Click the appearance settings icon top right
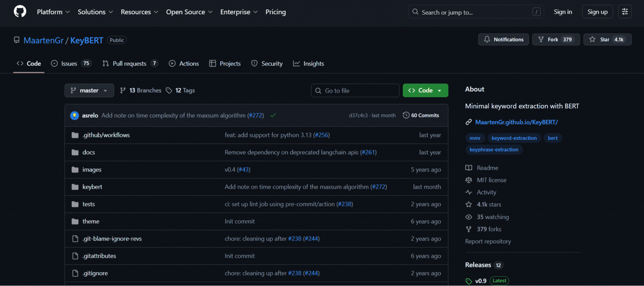 pyautogui.click(x=625, y=12)
